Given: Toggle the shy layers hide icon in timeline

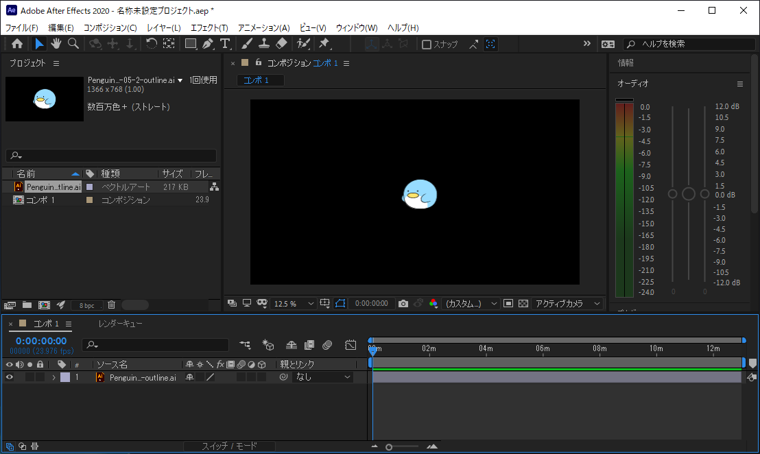Looking at the screenshot, I should [291, 345].
